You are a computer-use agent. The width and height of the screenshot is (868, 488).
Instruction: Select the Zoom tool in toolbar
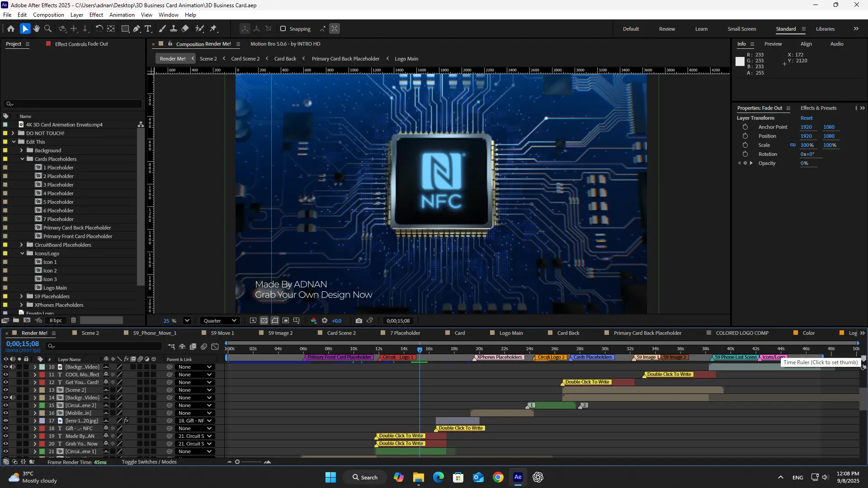pyautogui.click(x=48, y=28)
